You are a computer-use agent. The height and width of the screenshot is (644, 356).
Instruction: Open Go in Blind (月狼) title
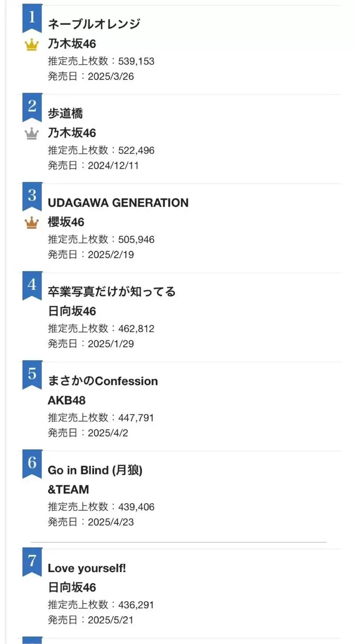point(95,470)
